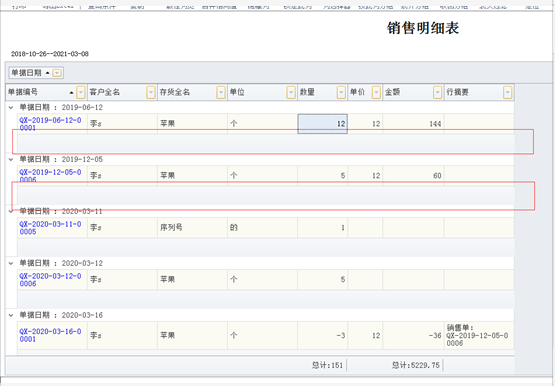
Task: Collapse the 2020-03-12 date group
Action: 11,263
